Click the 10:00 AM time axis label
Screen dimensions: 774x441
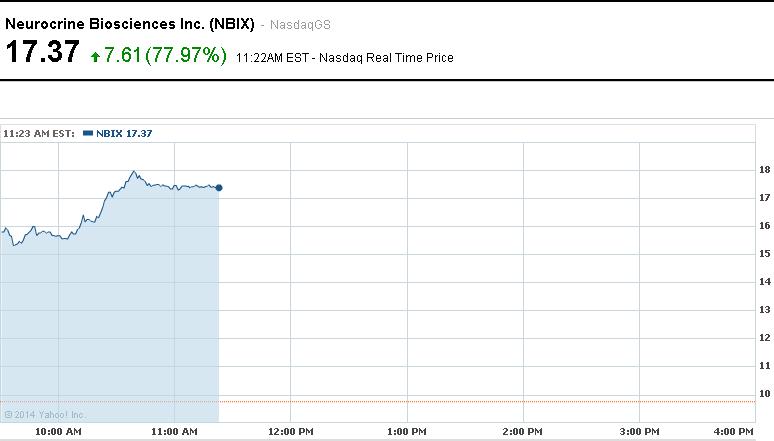pyautogui.click(x=58, y=432)
